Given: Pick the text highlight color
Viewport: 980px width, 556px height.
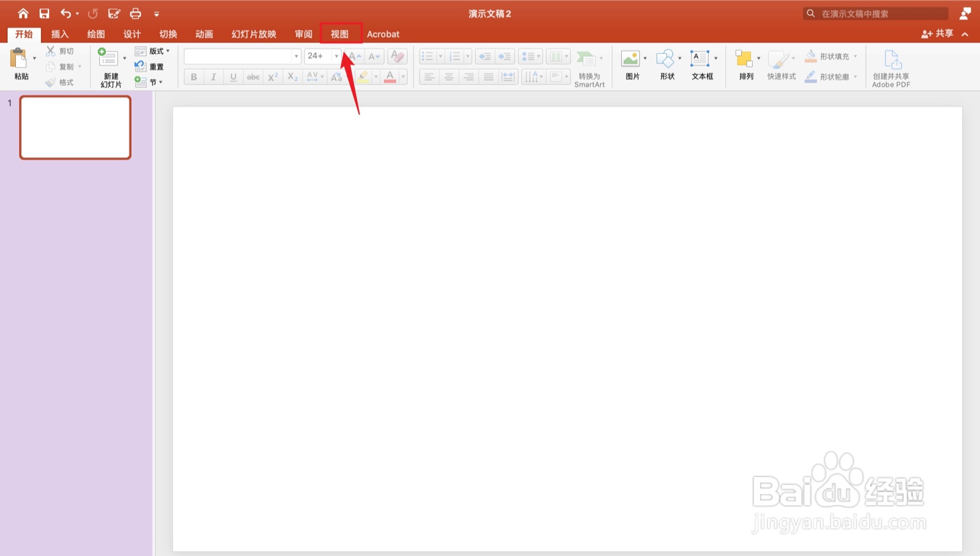Looking at the screenshot, I should [363, 77].
